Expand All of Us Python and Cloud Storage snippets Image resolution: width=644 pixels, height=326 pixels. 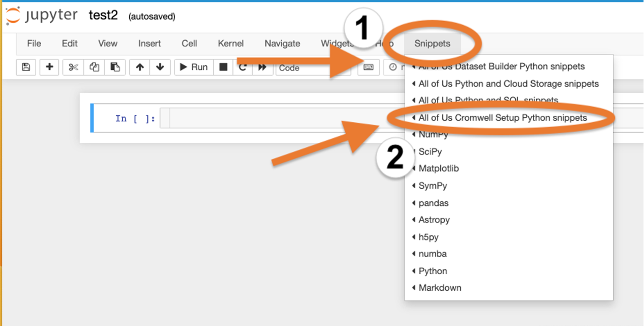pyautogui.click(x=509, y=83)
